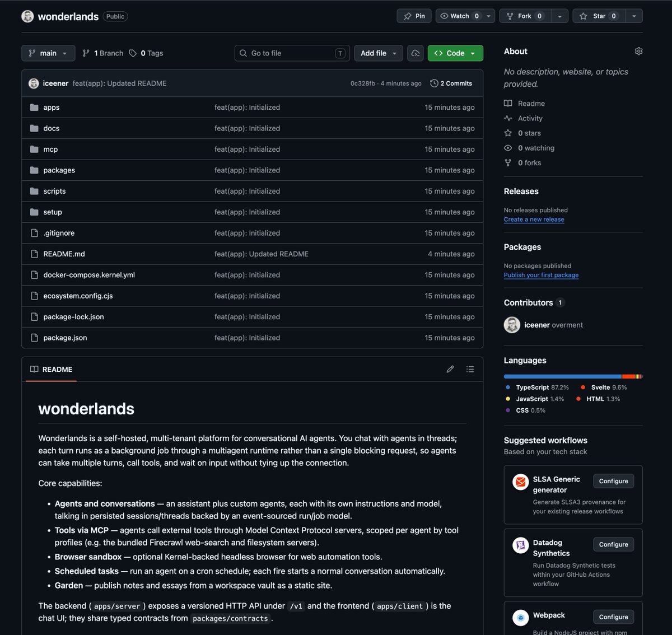This screenshot has height=635, width=672.
Task: Open the Activity link in About
Action: 524,118
